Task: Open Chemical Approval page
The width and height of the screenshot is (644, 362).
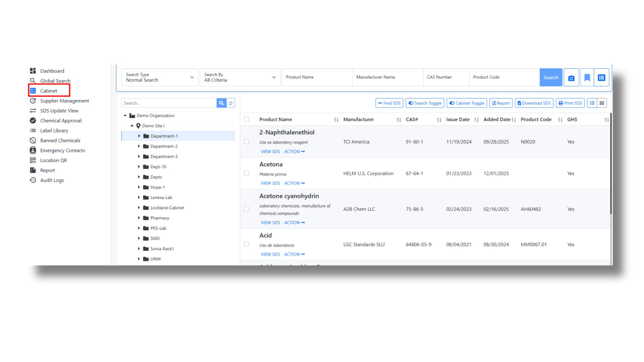Action: click(56, 120)
